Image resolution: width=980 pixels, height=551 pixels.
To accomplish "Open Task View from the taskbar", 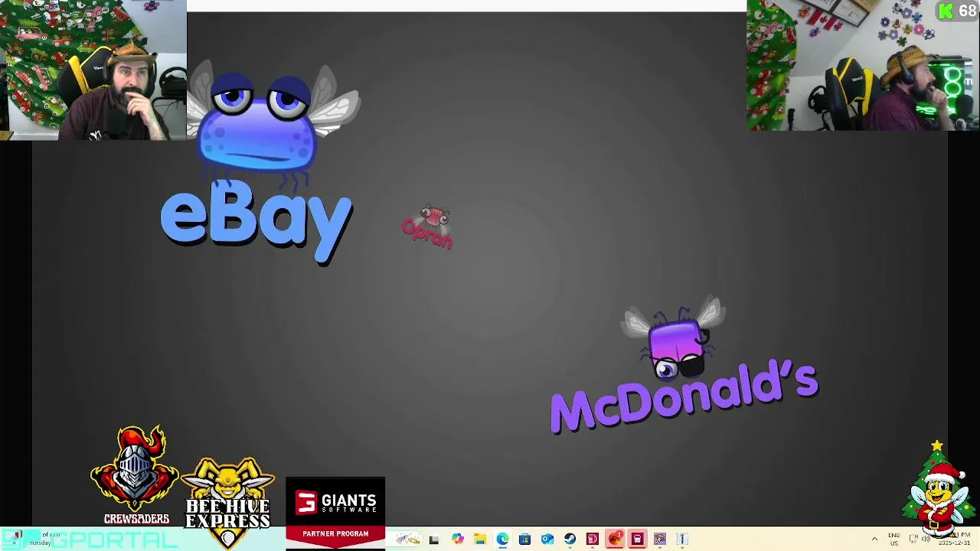I will tap(434, 540).
